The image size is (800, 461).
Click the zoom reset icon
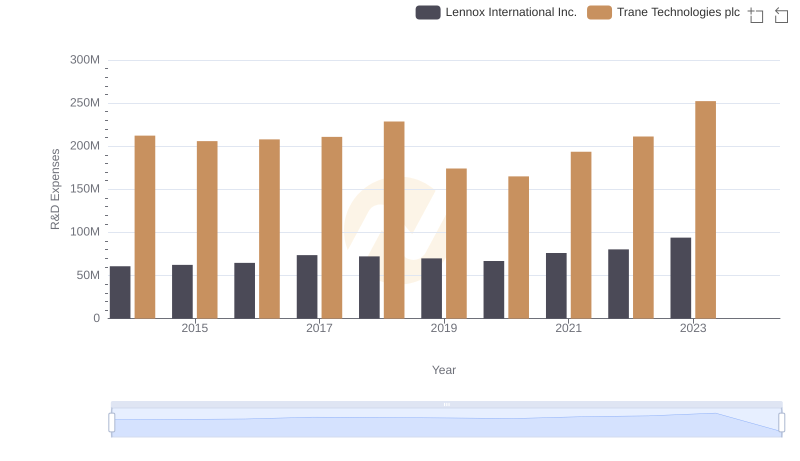tap(781, 15)
